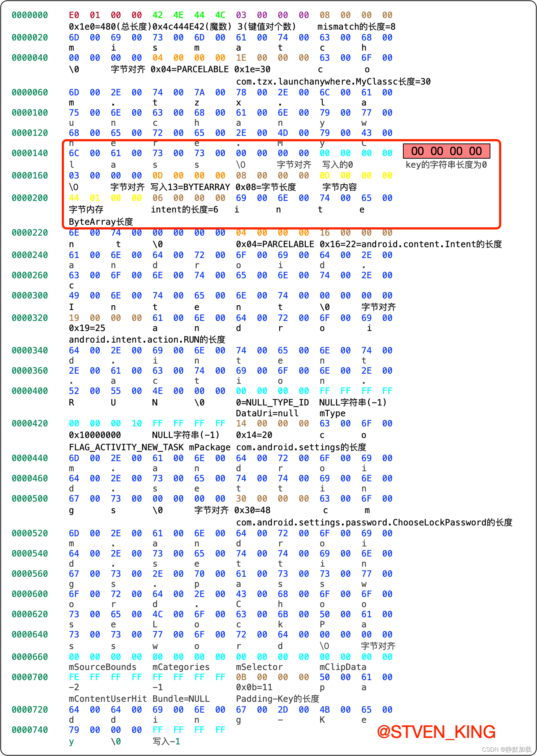This screenshot has width=537, height=756.
Task: Click the offset label 0000100
Action: coord(30,113)
